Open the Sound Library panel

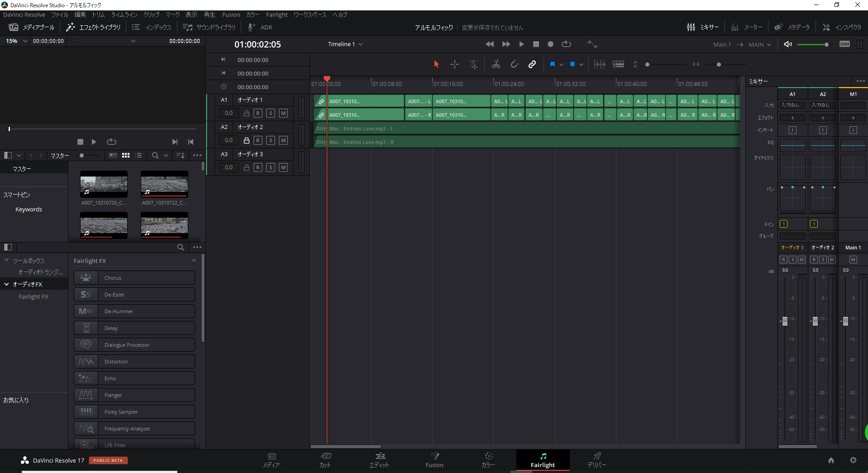(209, 27)
